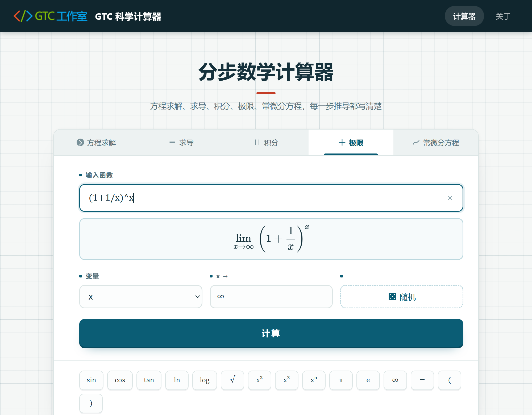Insert the xⁿ power key

314,380
